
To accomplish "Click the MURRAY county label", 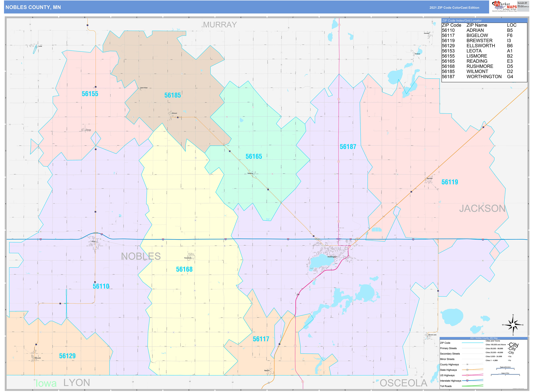I will pos(220,25).
